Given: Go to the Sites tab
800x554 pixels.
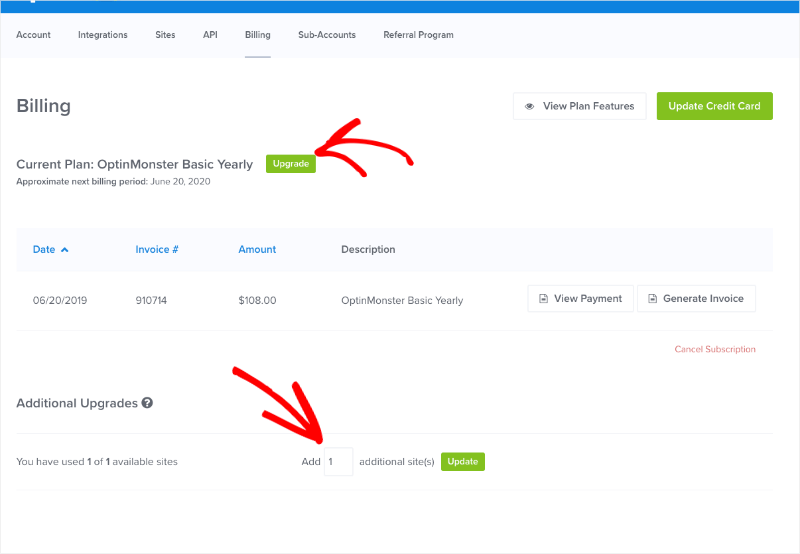Looking at the screenshot, I should [165, 35].
